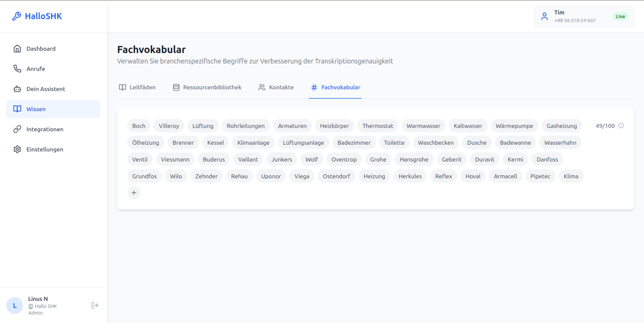
Task: Click the Leitfäden book icon
Action: [x=122, y=87]
